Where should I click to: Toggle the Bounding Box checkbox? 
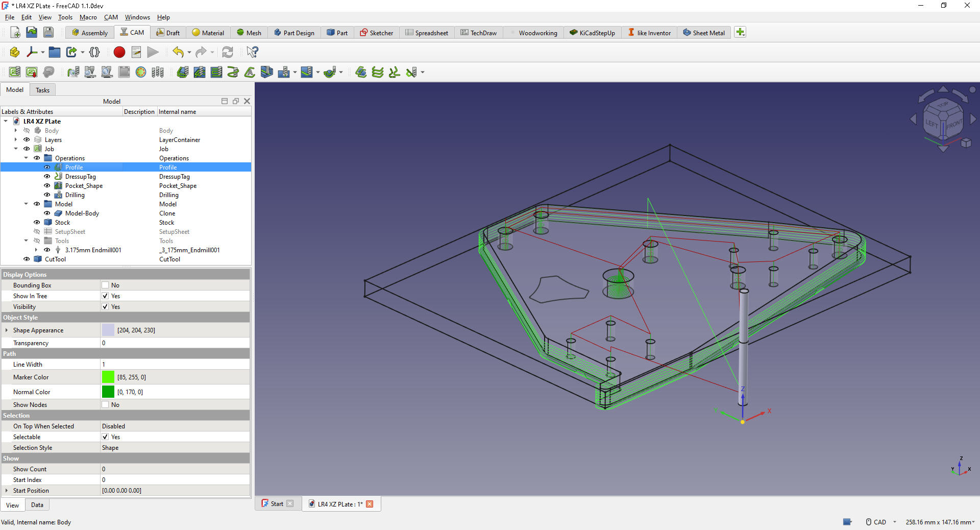tap(105, 285)
